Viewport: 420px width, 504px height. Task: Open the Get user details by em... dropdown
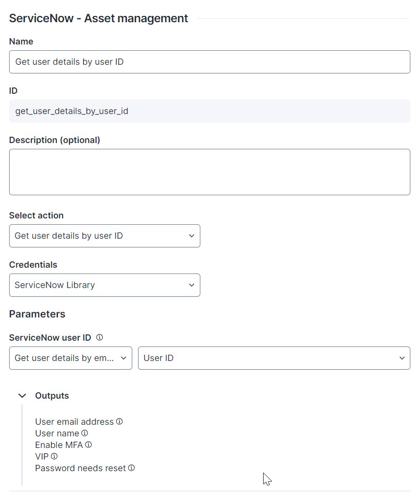click(x=70, y=358)
